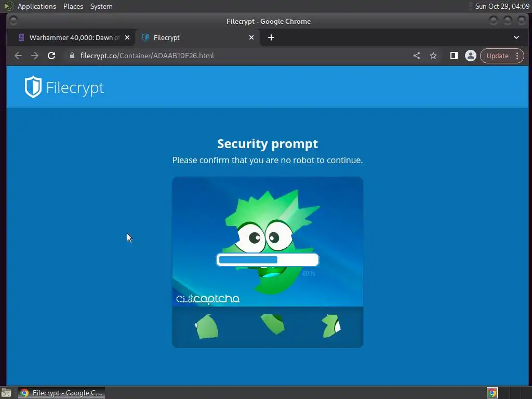Viewport: 532px width, 399px height.
Task: Click the browser forward arrow
Action: tap(35, 56)
